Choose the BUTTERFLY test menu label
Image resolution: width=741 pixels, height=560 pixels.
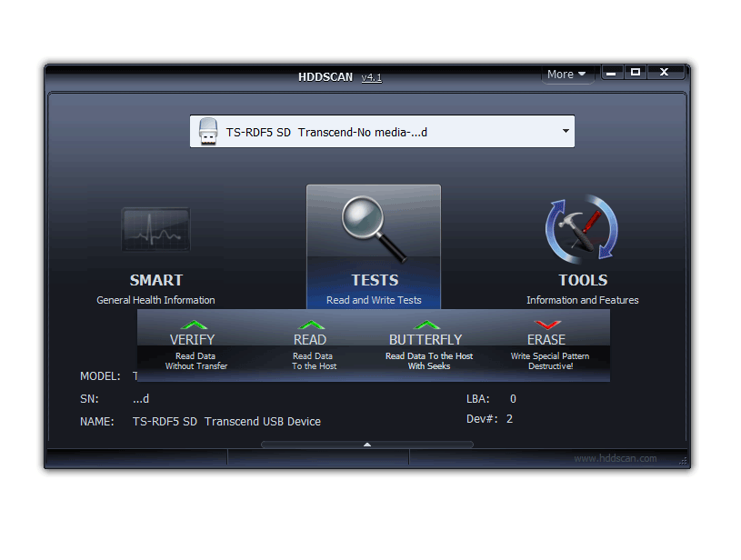tap(426, 340)
